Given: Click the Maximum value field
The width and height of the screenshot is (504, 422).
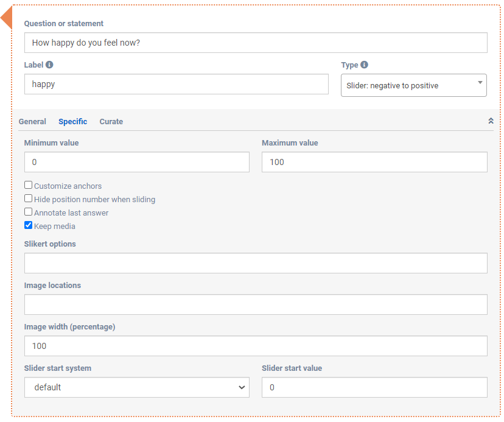Looking at the screenshot, I should point(374,162).
